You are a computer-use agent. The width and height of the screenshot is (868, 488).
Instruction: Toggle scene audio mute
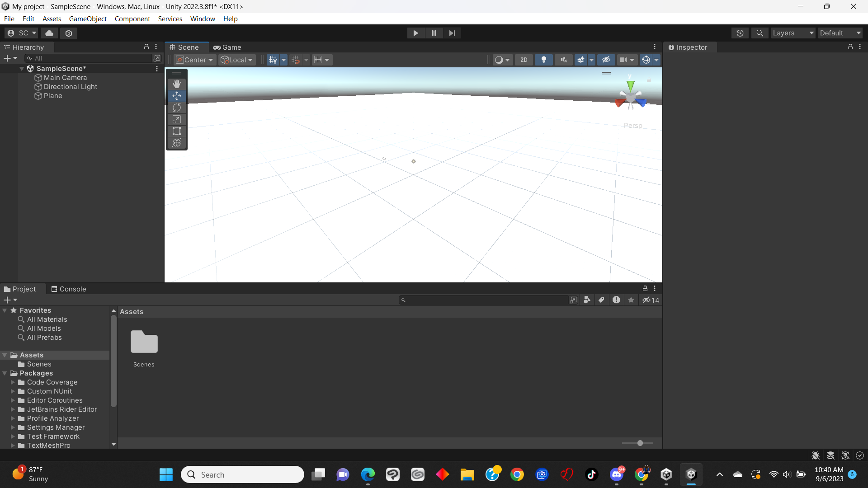(564, 60)
